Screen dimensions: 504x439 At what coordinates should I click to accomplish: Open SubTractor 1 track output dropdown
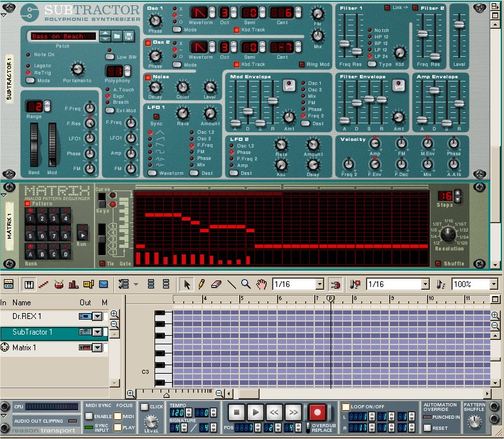click(x=97, y=332)
